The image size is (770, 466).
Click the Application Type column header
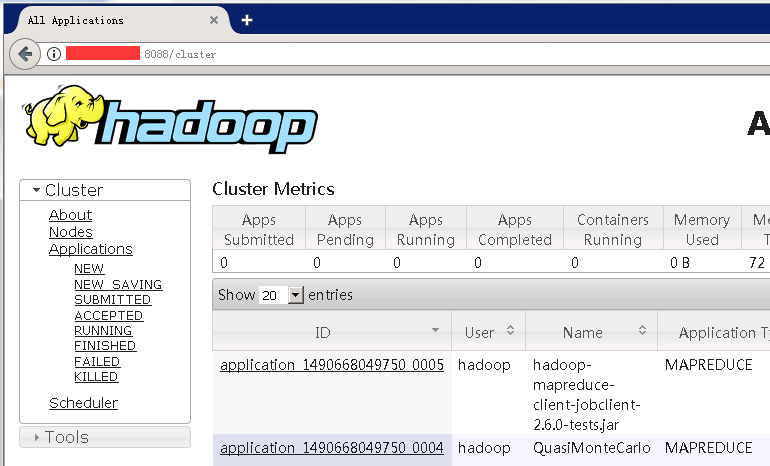714,332
